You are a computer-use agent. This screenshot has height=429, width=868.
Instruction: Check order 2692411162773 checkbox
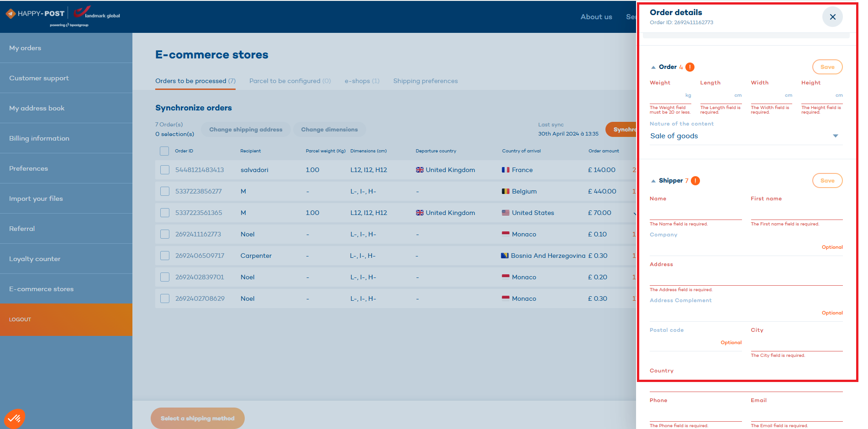pos(165,234)
